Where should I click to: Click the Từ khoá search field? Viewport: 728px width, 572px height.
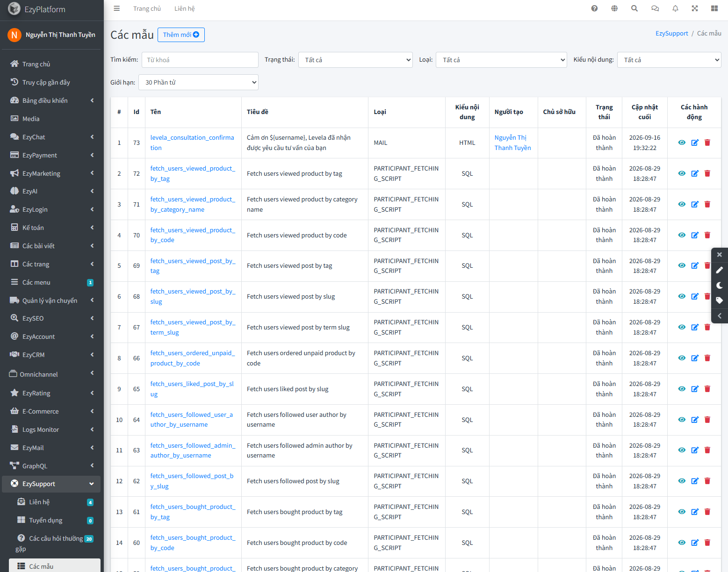(x=200, y=60)
